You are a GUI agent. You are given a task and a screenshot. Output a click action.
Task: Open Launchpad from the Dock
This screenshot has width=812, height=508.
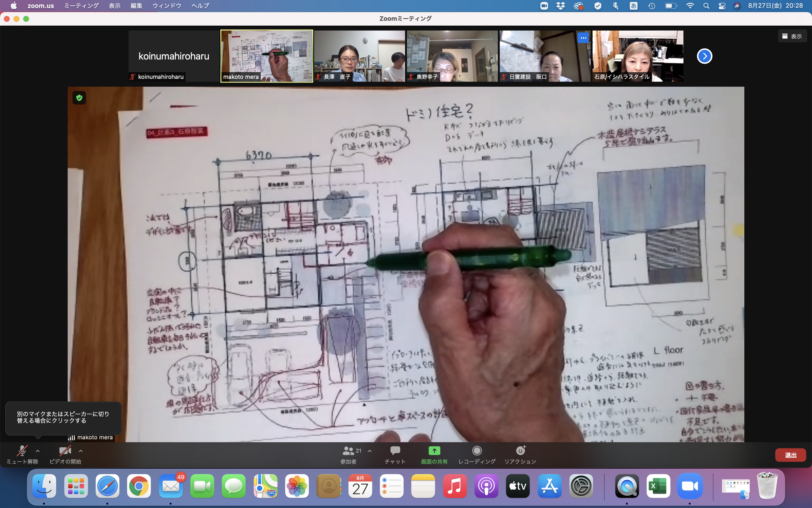tap(76, 486)
